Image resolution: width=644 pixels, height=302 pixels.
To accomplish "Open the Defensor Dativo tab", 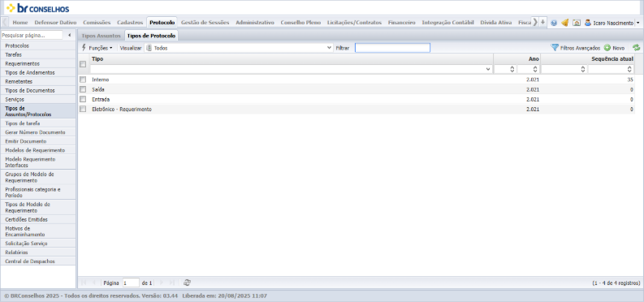I will [x=55, y=23].
